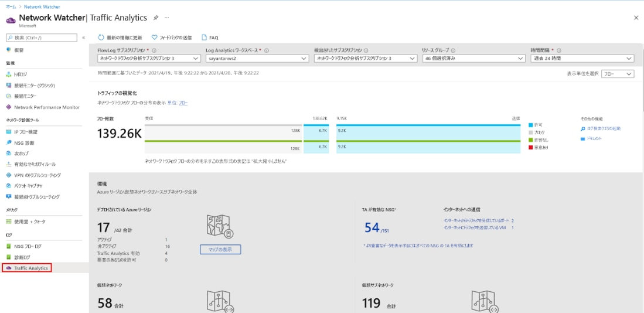The height and width of the screenshot is (313, 644).
Task: Click info icon next to Log Analytics ワークスペース
Action: point(267,50)
